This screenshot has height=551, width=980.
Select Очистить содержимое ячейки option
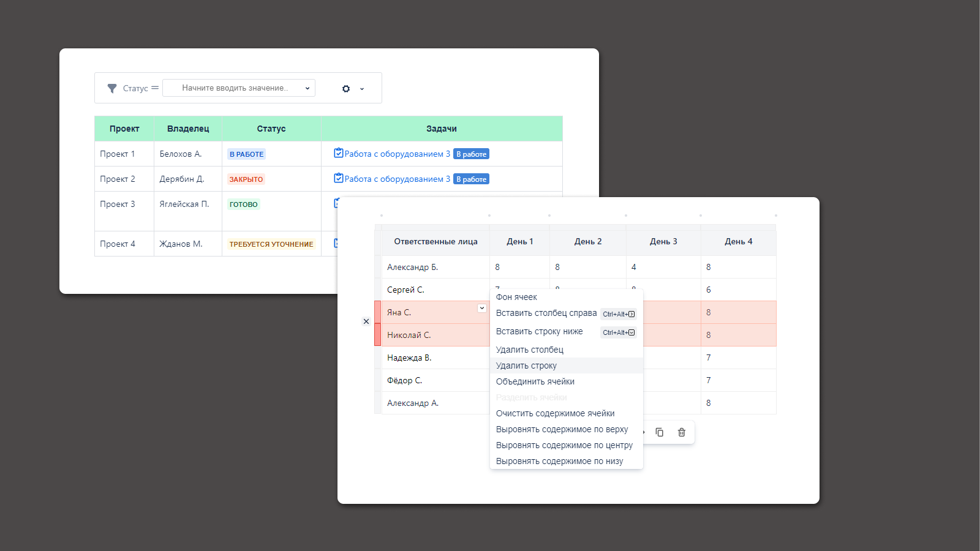555,413
